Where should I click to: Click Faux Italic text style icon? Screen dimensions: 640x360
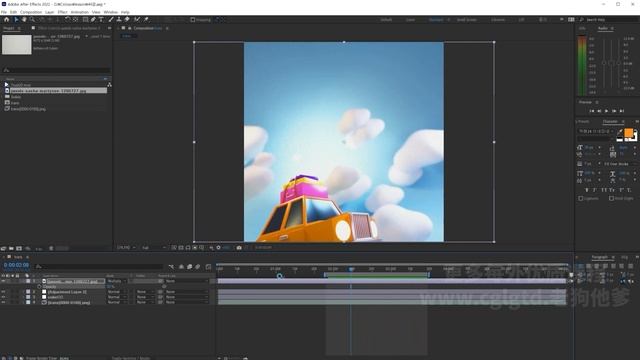click(595, 190)
